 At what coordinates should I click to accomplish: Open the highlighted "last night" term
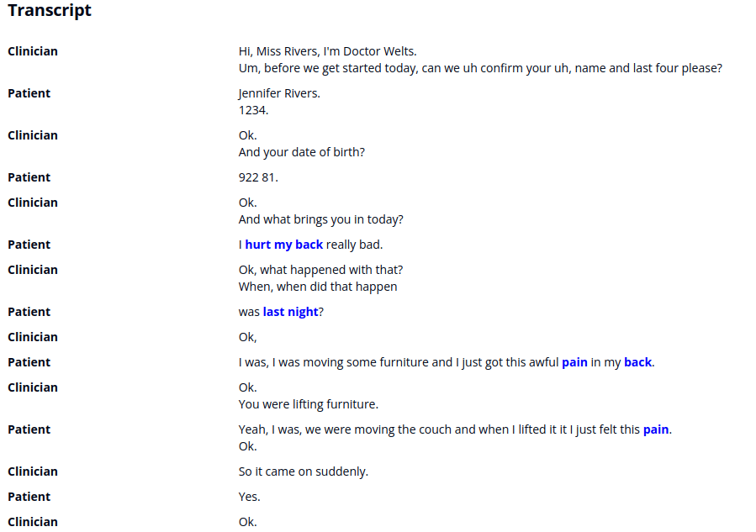click(290, 312)
